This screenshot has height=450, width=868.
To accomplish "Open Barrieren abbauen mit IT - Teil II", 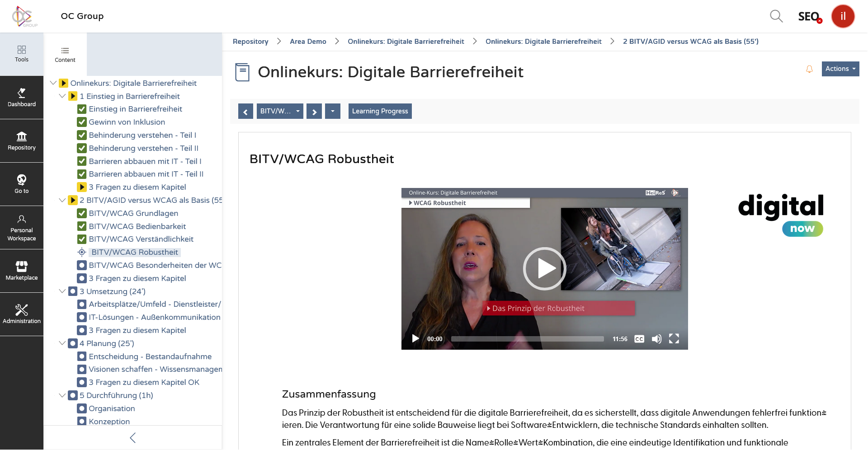I will (146, 174).
